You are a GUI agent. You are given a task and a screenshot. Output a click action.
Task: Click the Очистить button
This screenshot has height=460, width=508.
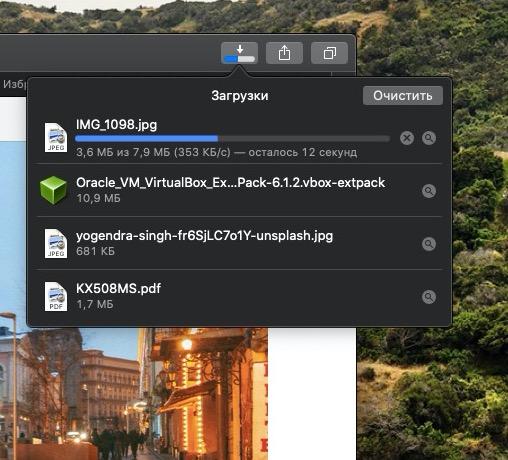[x=403, y=96]
